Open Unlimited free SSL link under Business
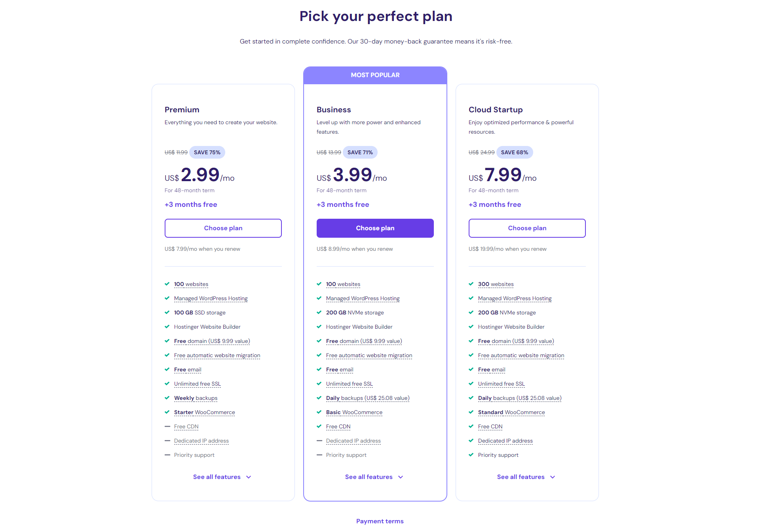This screenshot has height=532, width=760. 349,383
